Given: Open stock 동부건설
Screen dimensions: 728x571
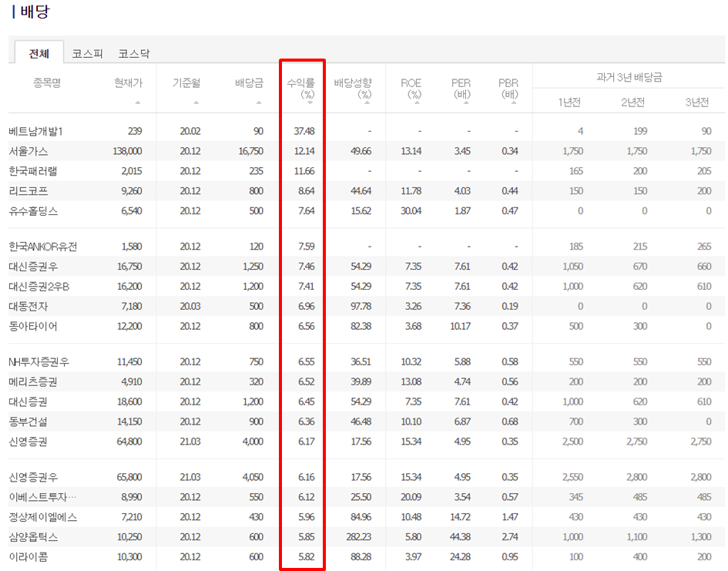Looking at the screenshot, I should 28,422.
